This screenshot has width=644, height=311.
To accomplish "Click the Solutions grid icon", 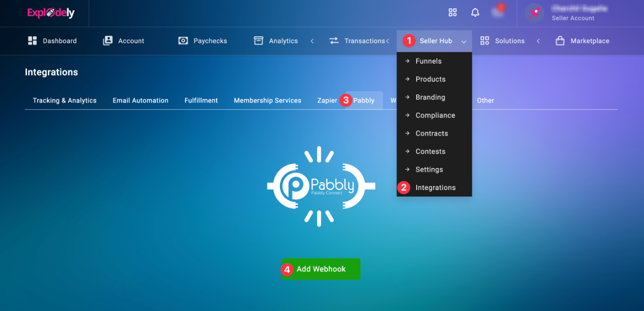I will [x=485, y=41].
